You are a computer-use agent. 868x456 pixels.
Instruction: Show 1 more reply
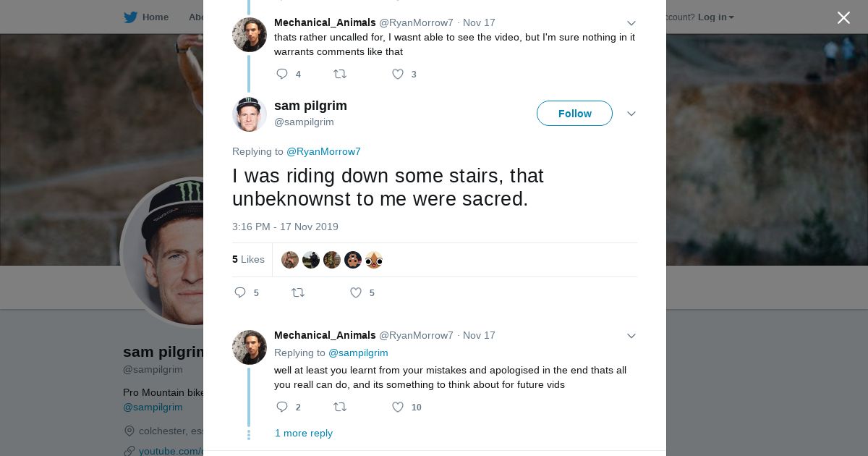304,433
